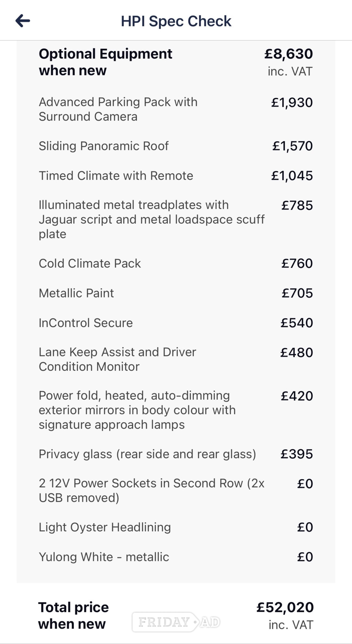Click Power fold exterior mirrors entry
The width and height of the screenshot is (352, 644).
(176, 410)
